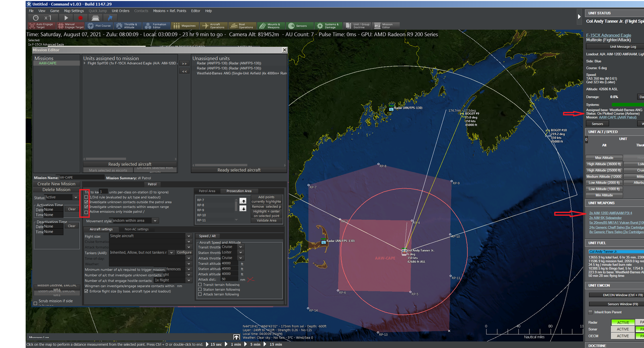
Task: Start the simulation with the play button
Action: coord(66,18)
